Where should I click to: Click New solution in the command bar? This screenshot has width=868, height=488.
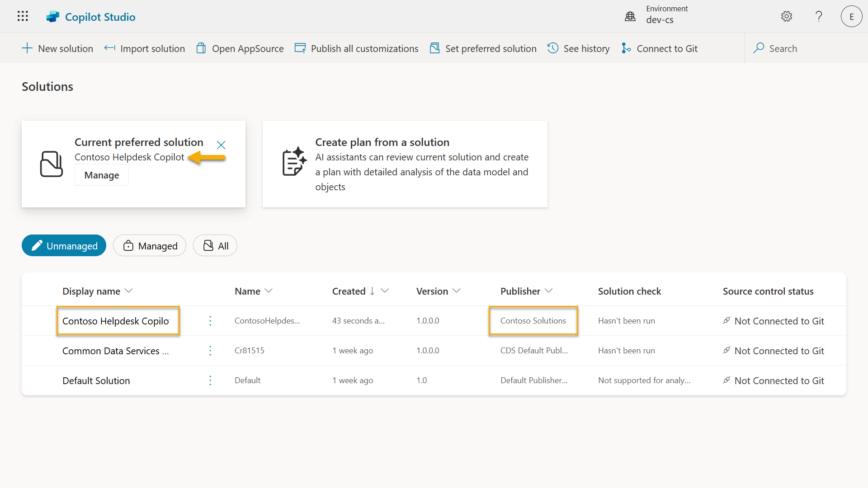click(57, 48)
